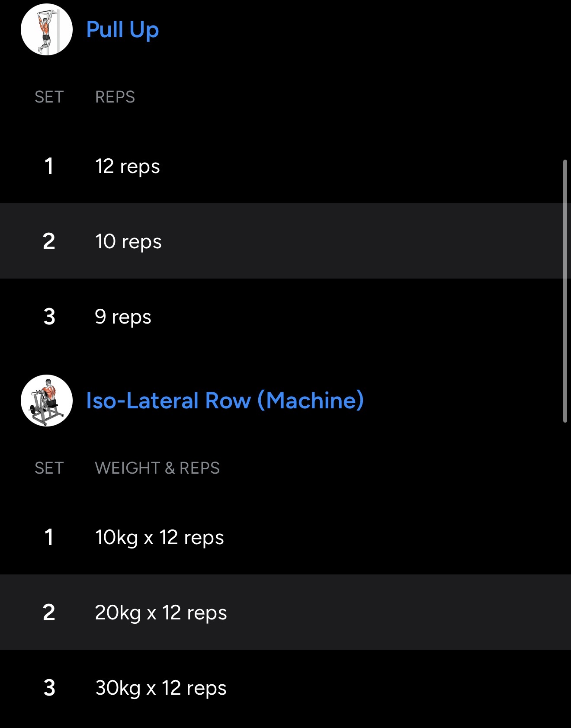Select Iso-Lateral Row set number 1

[x=49, y=537]
